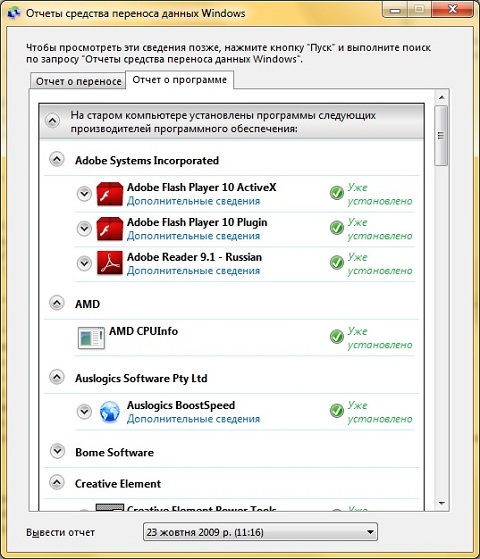Collapse the Adobe Systems Incorporated group
This screenshot has width=480, height=559.
57,159
